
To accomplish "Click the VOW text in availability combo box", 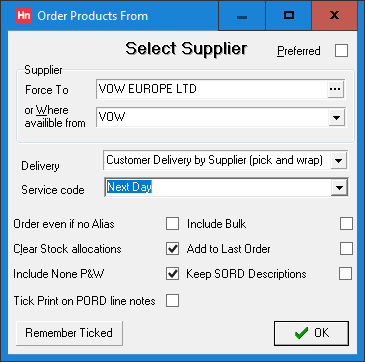I will 112,117.
